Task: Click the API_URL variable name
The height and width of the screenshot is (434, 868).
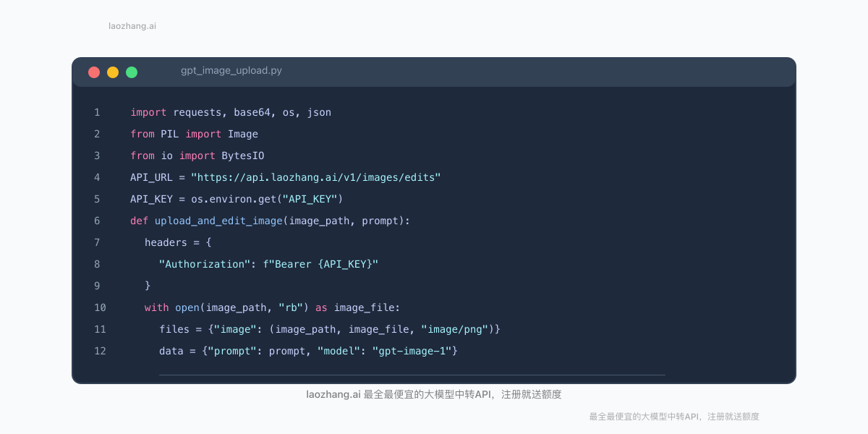Action: pos(151,177)
